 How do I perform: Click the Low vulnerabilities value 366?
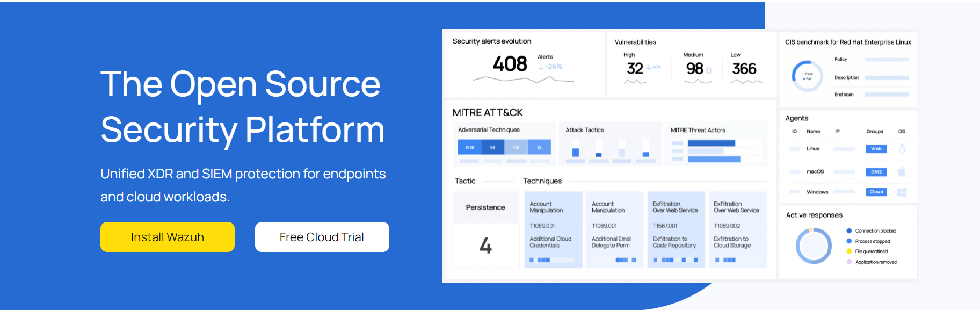coord(744,68)
